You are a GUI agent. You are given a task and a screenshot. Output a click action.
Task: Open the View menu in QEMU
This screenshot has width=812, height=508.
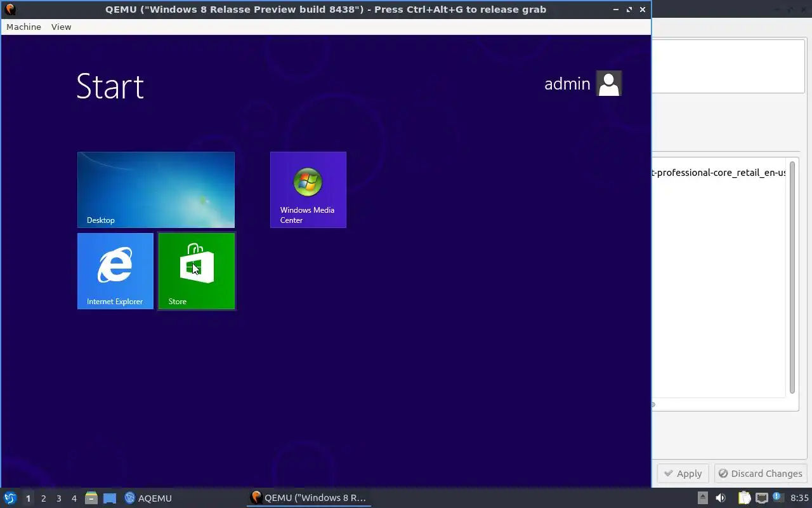pyautogui.click(x=61, y=27)
